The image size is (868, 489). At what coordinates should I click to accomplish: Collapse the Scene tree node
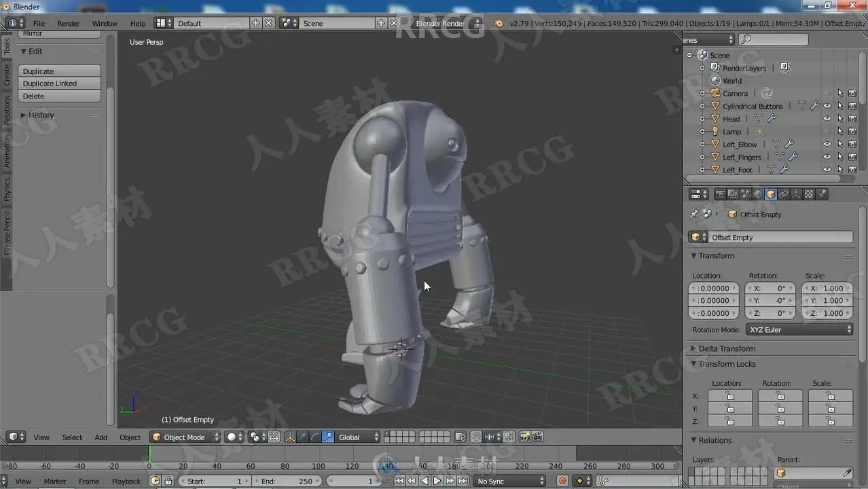click(690, 55)
